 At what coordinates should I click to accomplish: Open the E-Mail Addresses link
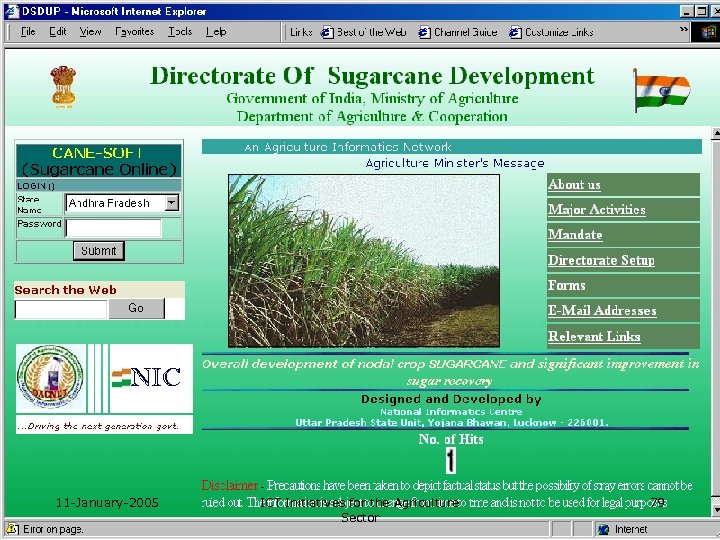(x=602, y=311)
